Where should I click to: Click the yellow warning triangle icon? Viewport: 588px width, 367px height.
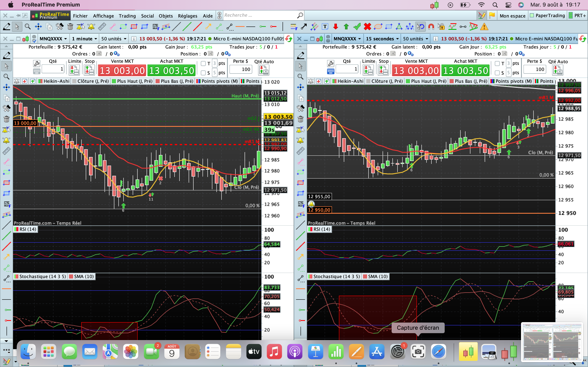(x=484, y=27)
